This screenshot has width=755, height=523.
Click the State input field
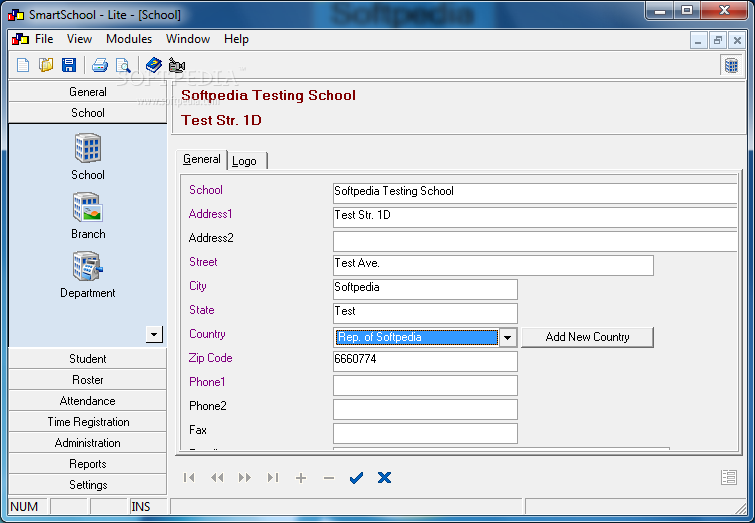[425, 314]
